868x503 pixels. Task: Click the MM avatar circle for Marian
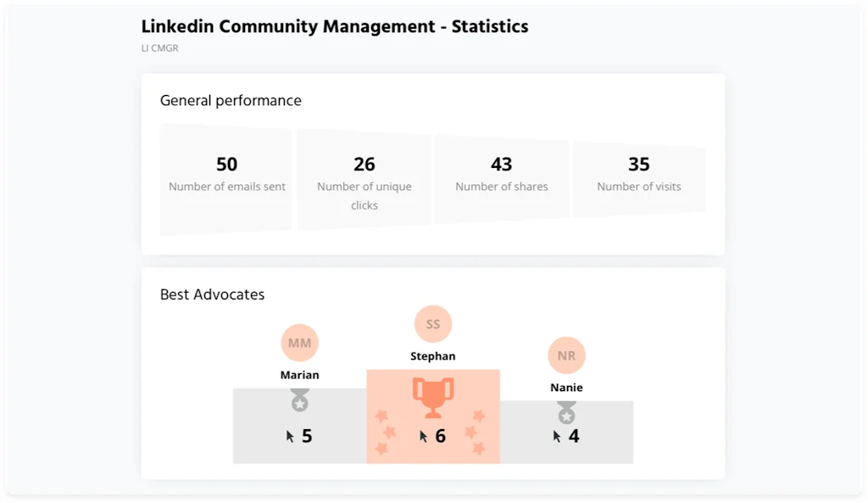coord(299,343)
